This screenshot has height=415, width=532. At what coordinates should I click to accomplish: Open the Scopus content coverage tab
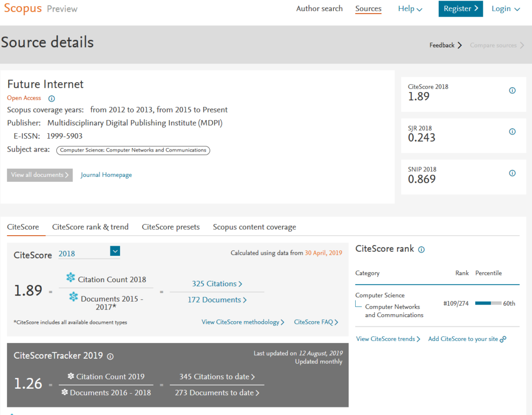[x=254, y=227]
